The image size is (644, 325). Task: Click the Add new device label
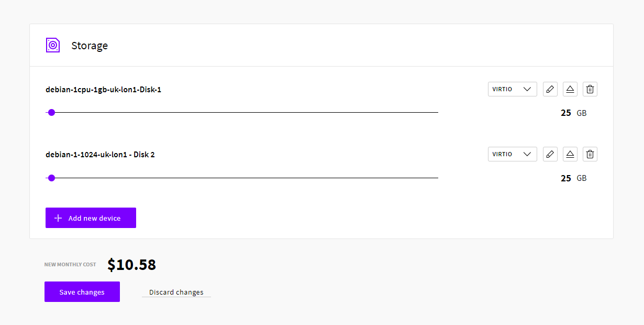tap(94, 218)
